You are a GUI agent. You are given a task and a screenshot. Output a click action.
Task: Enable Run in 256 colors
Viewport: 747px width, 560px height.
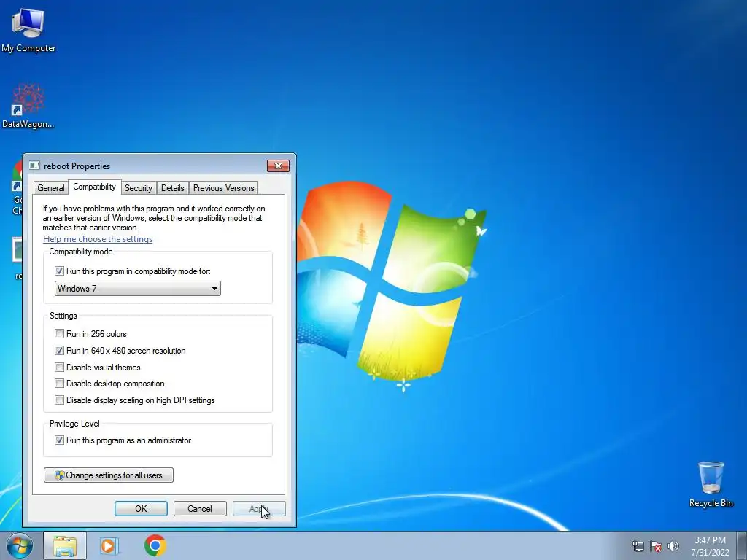tap(59, 334)
